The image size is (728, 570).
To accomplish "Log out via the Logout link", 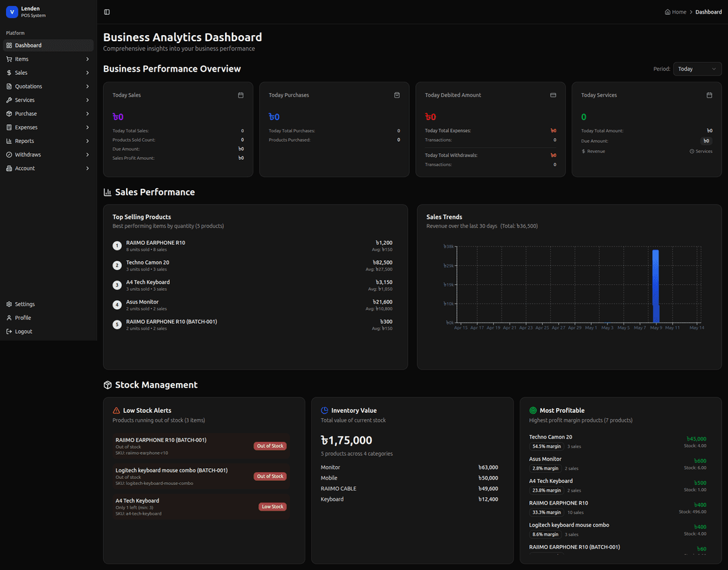I will [x=49, y=331].
